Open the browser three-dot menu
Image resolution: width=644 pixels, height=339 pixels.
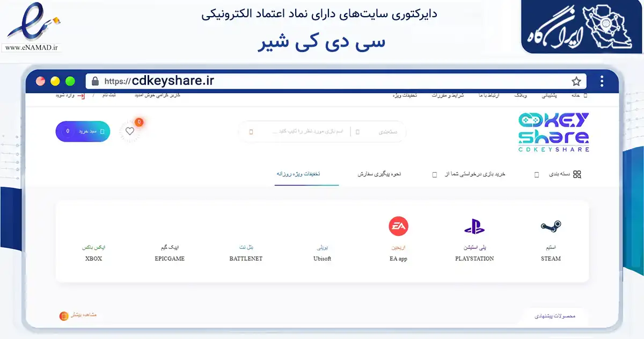602,82
